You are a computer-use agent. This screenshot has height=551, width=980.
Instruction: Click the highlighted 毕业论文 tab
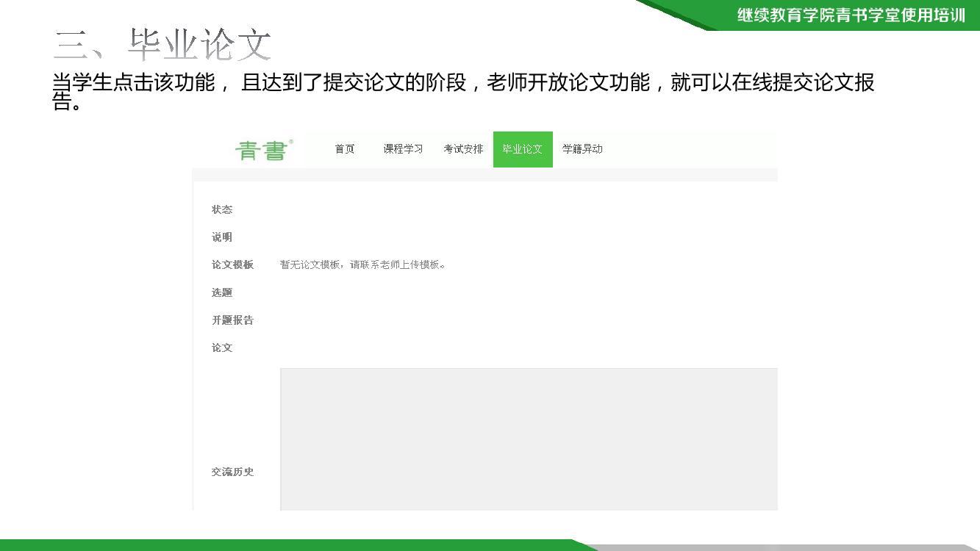point(523,149)
